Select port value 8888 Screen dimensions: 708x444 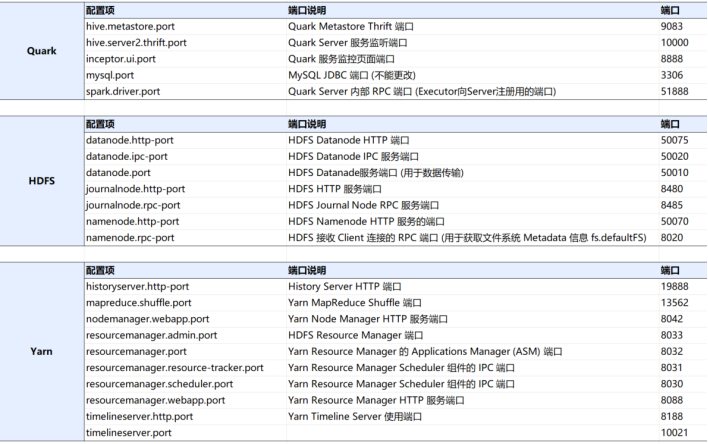(x=683, y=59)
